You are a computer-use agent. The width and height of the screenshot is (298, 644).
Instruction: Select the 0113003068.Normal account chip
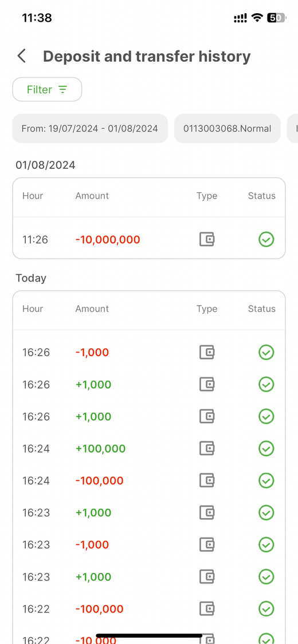coord(228,129)
